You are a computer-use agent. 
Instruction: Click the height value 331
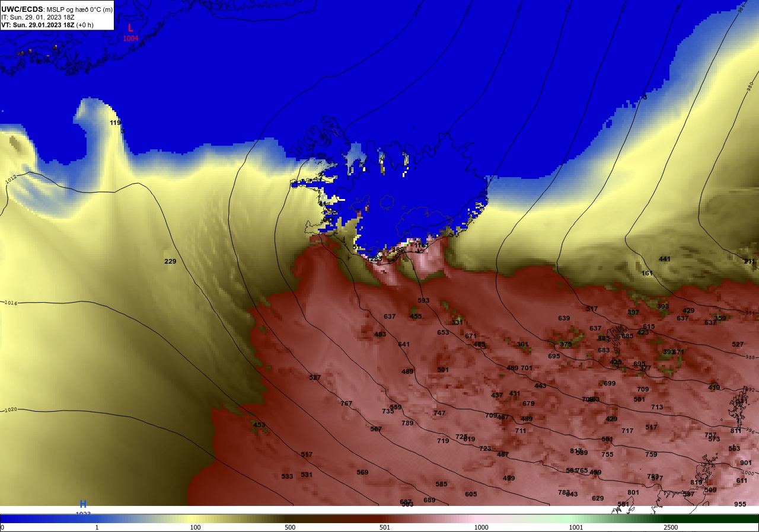[x=457, y=322]
